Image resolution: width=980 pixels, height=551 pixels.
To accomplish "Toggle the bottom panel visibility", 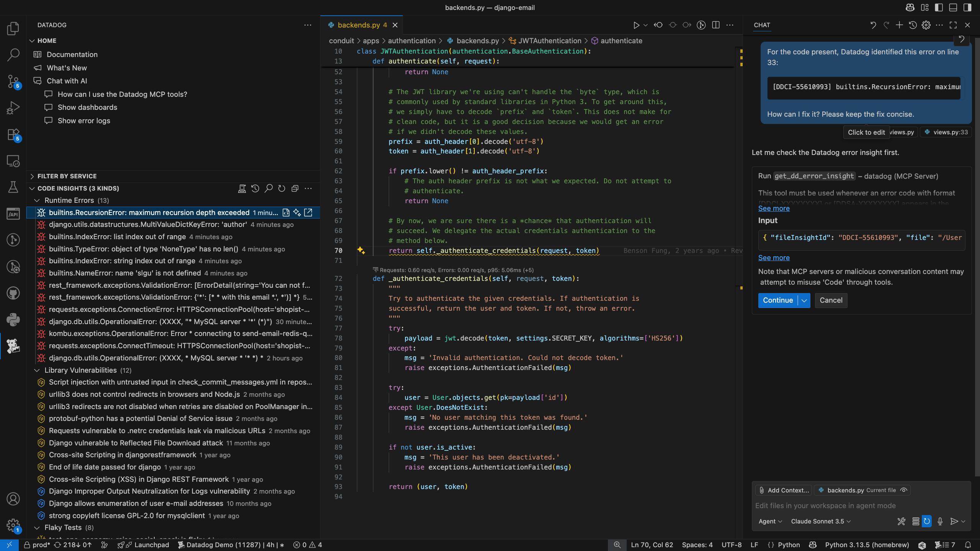I will pos(953,7).
